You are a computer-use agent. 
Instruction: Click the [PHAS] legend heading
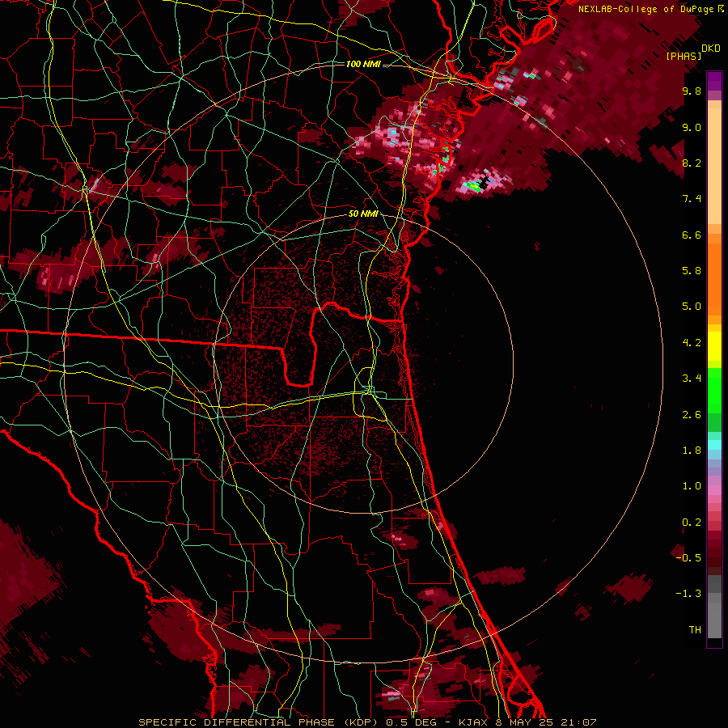684,57
